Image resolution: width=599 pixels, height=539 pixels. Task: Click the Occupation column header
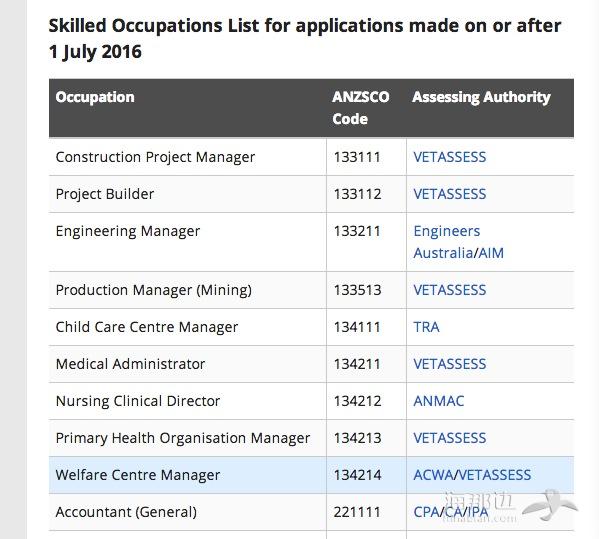click(95, 97)
